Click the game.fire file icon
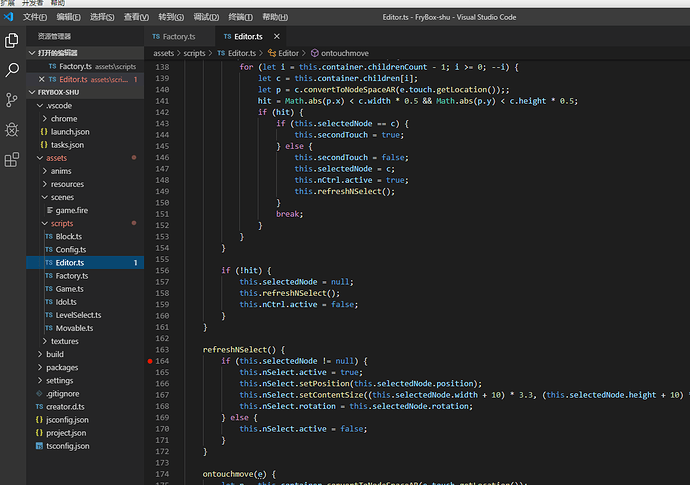The image size is (690, 485). [47, 210]
